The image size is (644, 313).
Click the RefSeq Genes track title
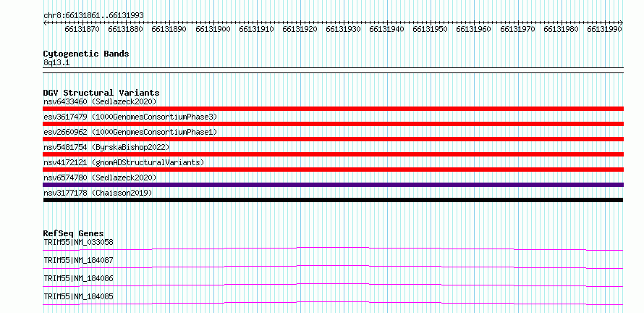click(x=74, y=233)
